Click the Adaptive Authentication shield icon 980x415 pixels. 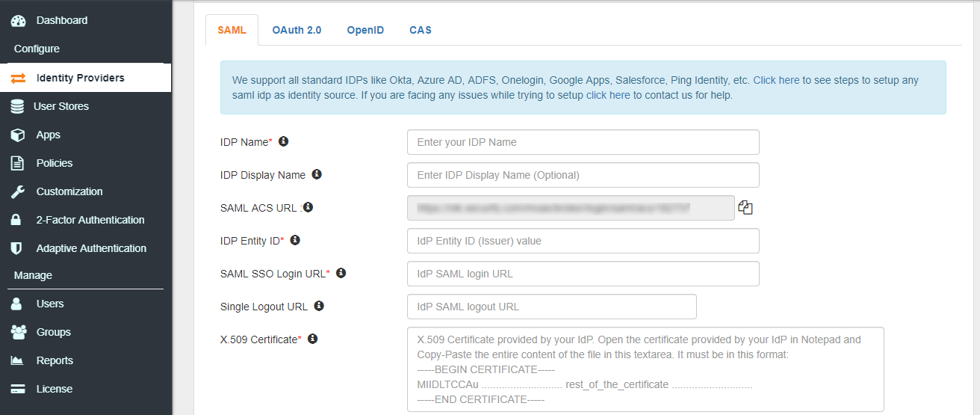click(x=16, y=248)
